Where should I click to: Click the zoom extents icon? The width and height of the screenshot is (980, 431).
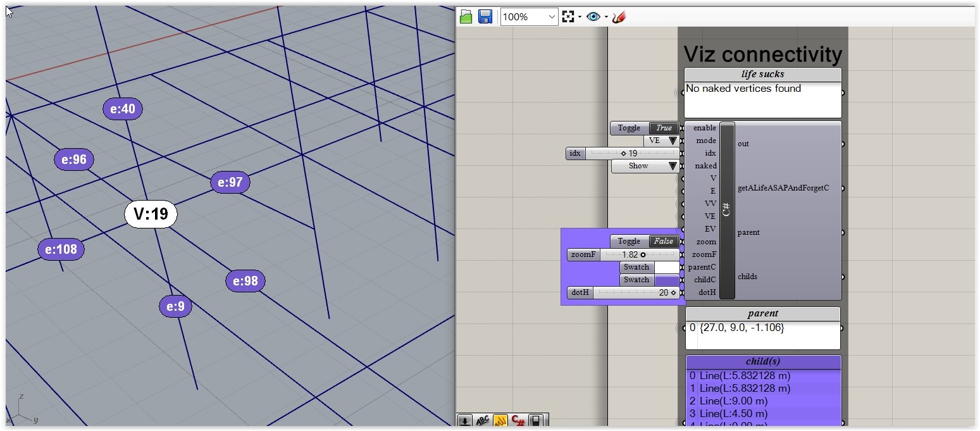(568, 17)
